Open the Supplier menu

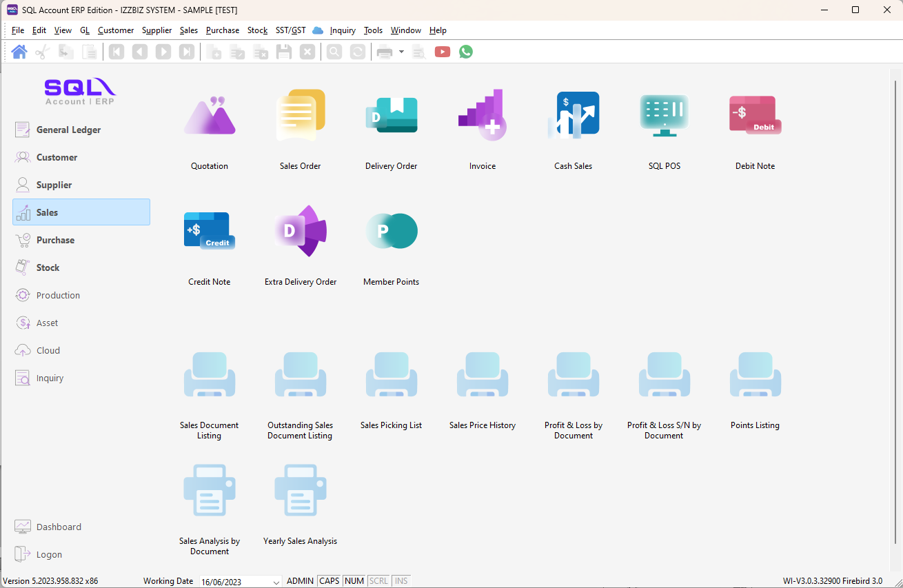click(x=157, y=30)
